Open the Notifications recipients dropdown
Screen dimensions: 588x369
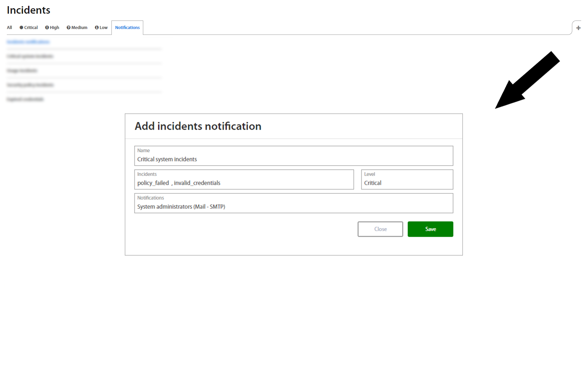pos(293,207)
